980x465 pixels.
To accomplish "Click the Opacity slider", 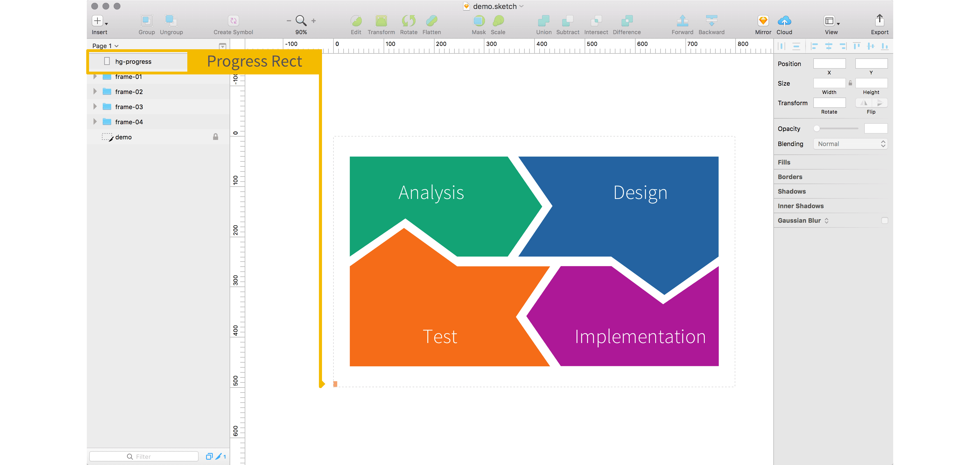I will pos(837,128).
